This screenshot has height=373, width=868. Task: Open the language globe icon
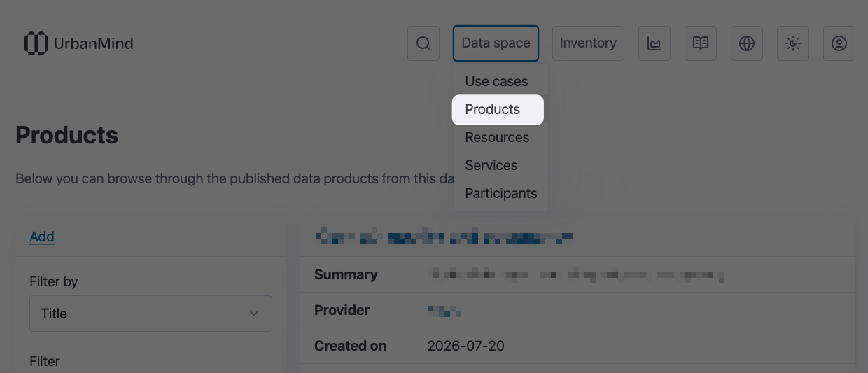click(747, 43)
